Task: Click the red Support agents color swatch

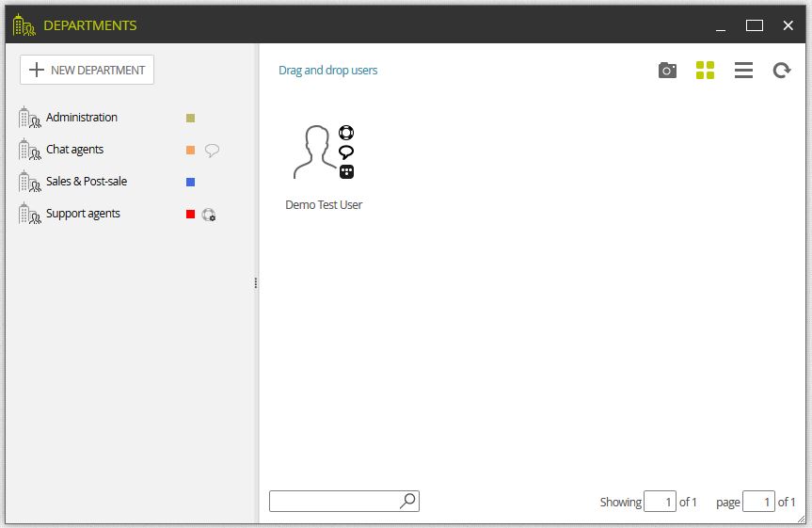Action: (191, 214)
